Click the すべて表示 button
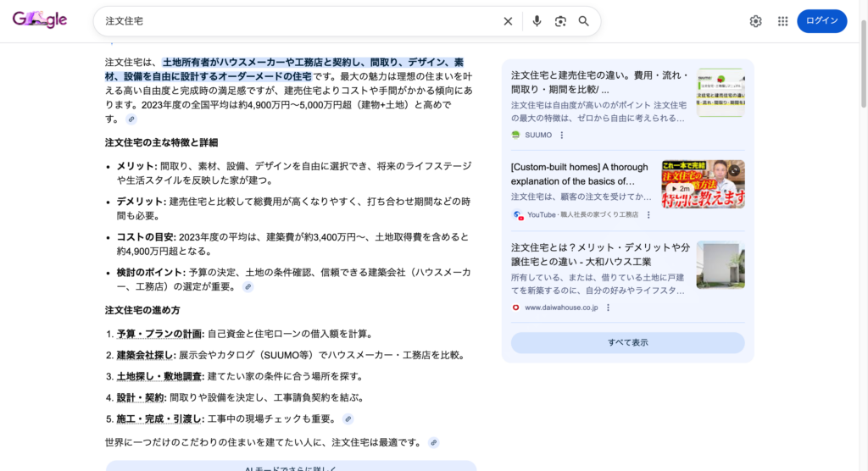 628,342
